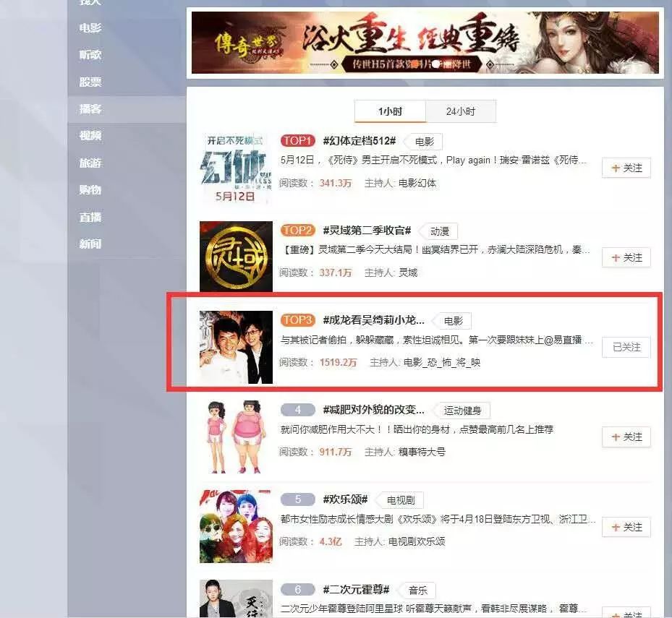Open host 灵域 profile
The image size is (672, 618).
point(407,272)
